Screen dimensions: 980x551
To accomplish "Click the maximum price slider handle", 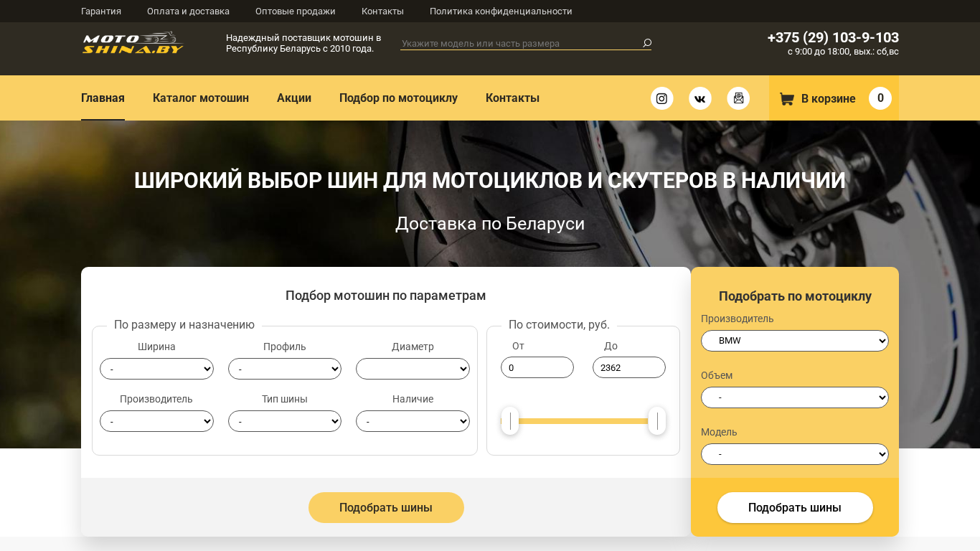I will [656, 421].
